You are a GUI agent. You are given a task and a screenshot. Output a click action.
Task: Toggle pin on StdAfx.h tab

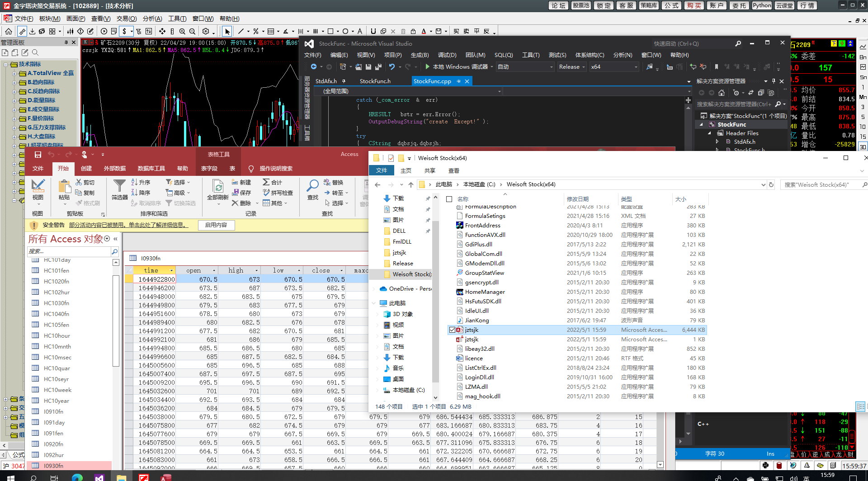(x=344, y=81)
